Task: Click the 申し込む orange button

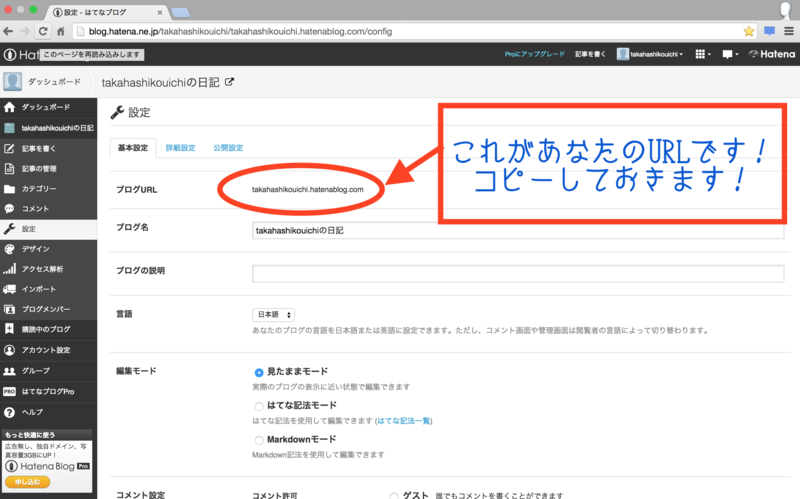Action: click(x=28, y=482)
